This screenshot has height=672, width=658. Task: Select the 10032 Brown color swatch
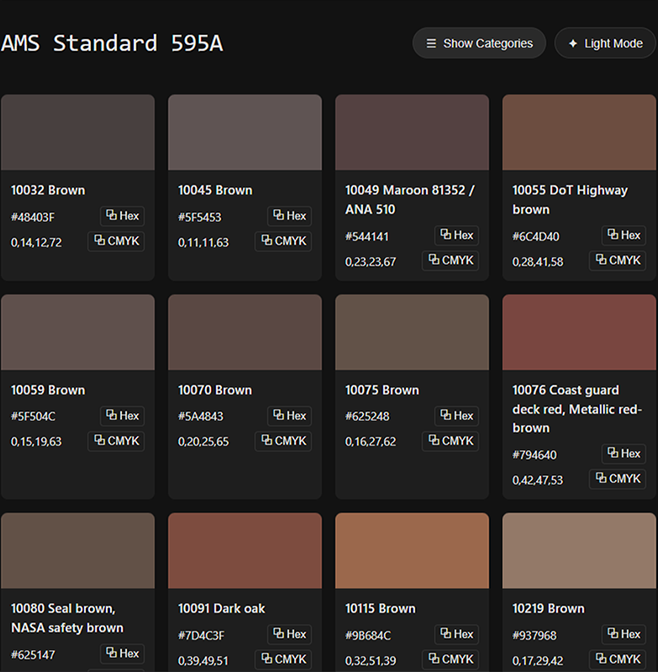point(78,132)
